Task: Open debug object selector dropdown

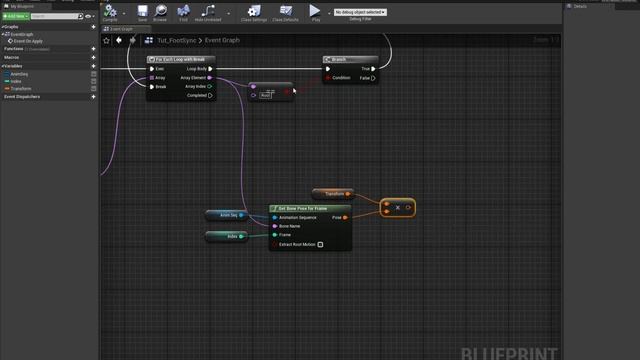Action: click(360, 12)
